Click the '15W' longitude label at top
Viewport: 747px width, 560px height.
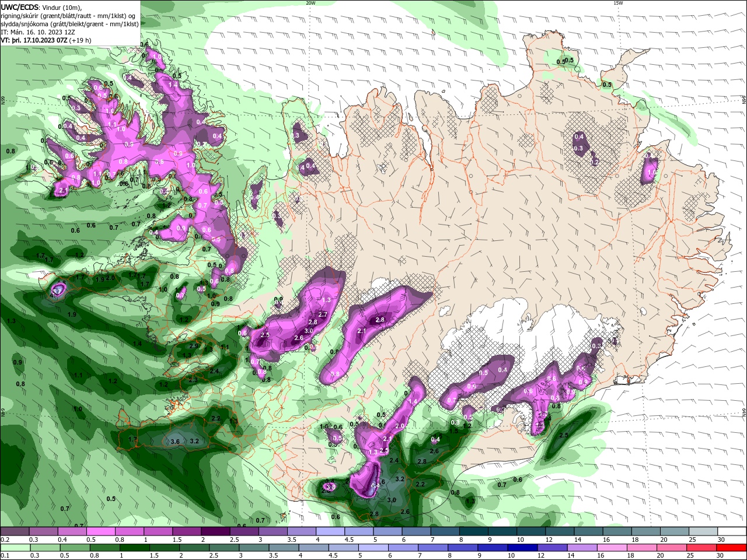[618, 3]
